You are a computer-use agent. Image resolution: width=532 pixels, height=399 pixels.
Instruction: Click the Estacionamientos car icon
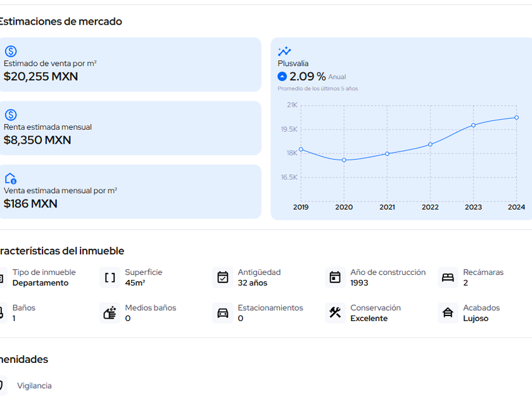tap(223, 313)
